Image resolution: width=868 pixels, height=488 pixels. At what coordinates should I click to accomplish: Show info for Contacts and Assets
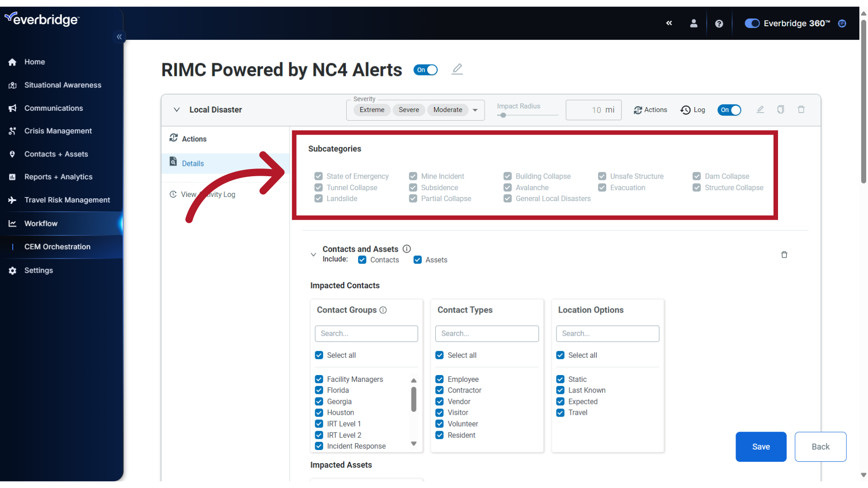(x=406, y=249)
